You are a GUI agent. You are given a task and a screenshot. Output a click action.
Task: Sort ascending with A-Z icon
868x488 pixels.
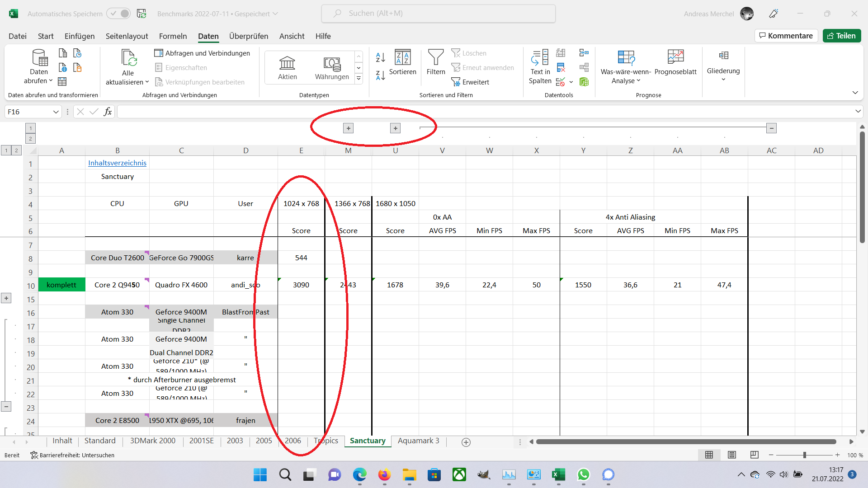pyautogui.click(x=380, y=57)
